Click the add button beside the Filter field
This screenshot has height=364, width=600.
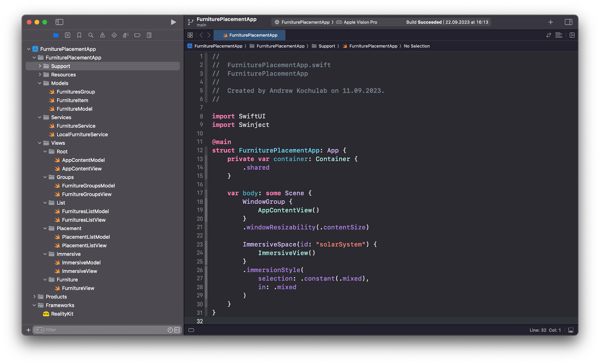click(28, 330)
